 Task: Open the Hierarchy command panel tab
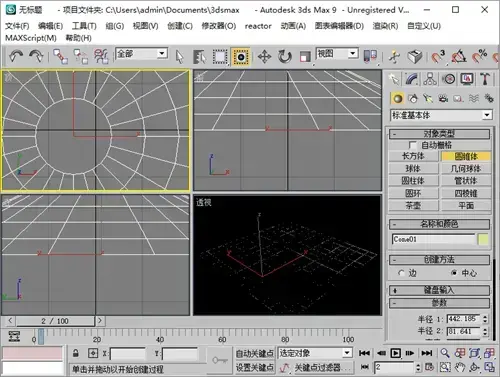[430, 79]
